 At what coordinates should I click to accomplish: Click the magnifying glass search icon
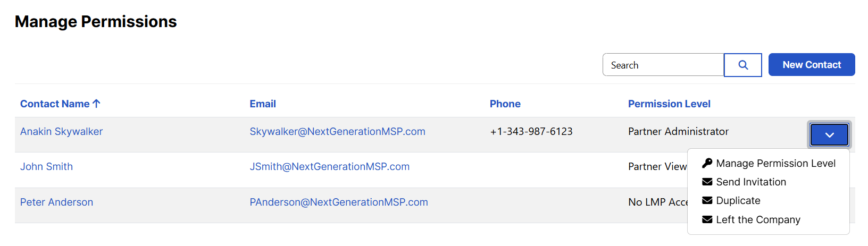(x=743, y=65)
